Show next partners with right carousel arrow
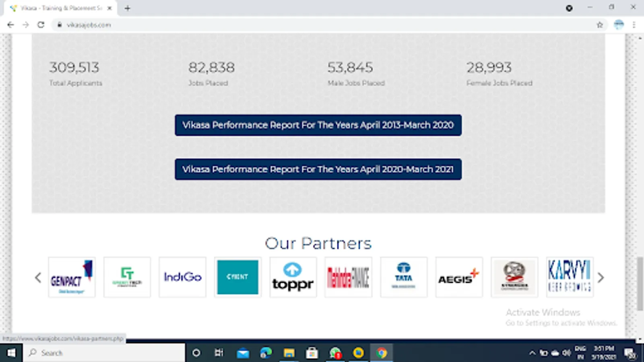The image size is (644, 362). (x=601, y=278)
